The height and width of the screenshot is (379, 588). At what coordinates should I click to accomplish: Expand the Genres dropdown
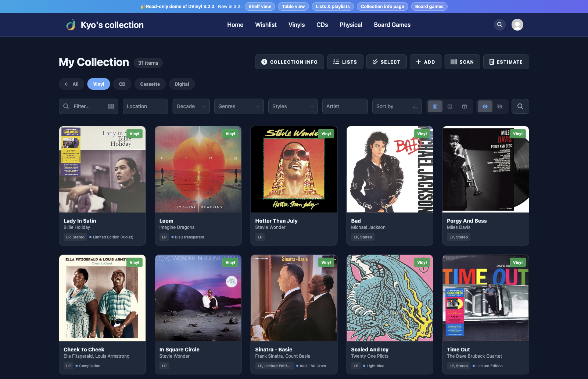[x=239, y=106]
